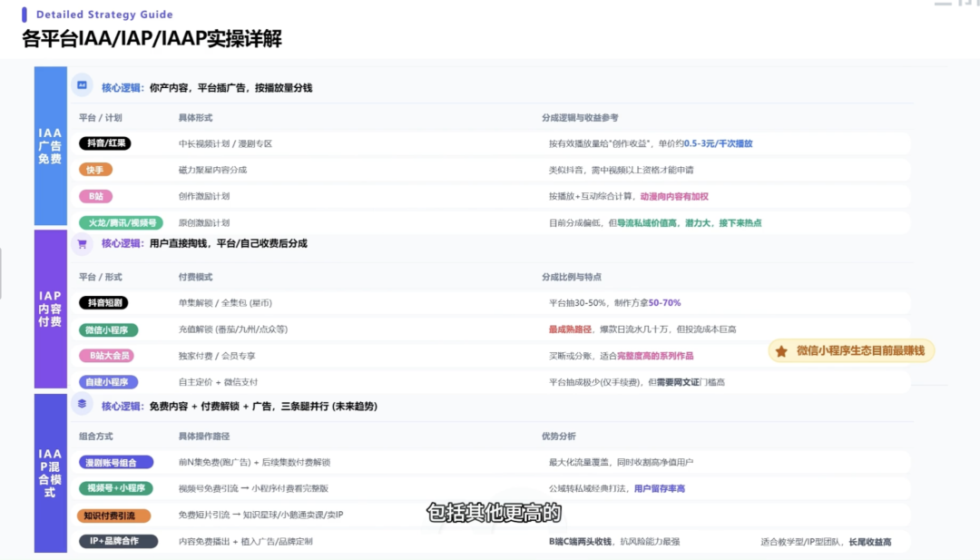Click the title 各平台IAA/IAP/IAAP实操详解

pyautogui.click(x=152, y=39)
